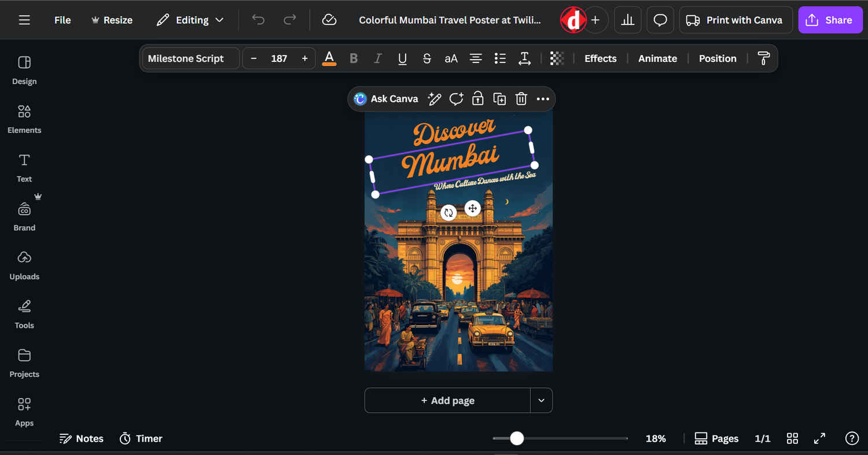Open the Elements panel in sidebar
This screenshot has height=455, width=868.
[24, 119]
